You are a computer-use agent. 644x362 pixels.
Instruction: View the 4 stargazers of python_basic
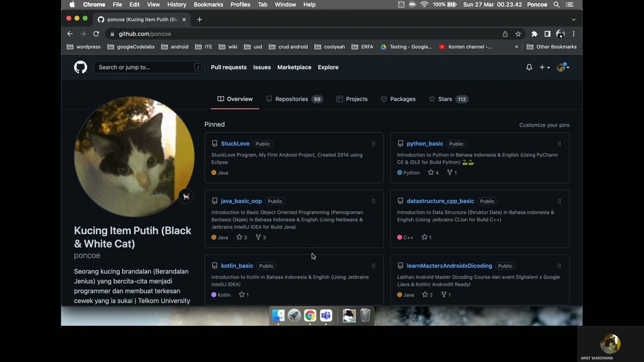coord(433,172)
